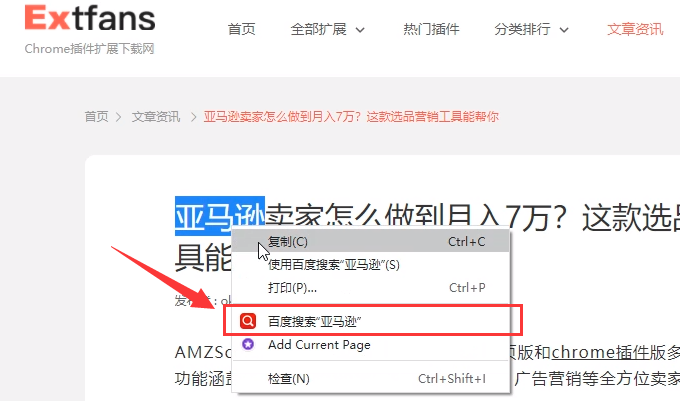This screenshot has width=680, height=401.
Task: Click the breadcrumb article title 亚马逊卖家怎么做到月入7万
Action: pyautogui.click(x=351, y=117)
